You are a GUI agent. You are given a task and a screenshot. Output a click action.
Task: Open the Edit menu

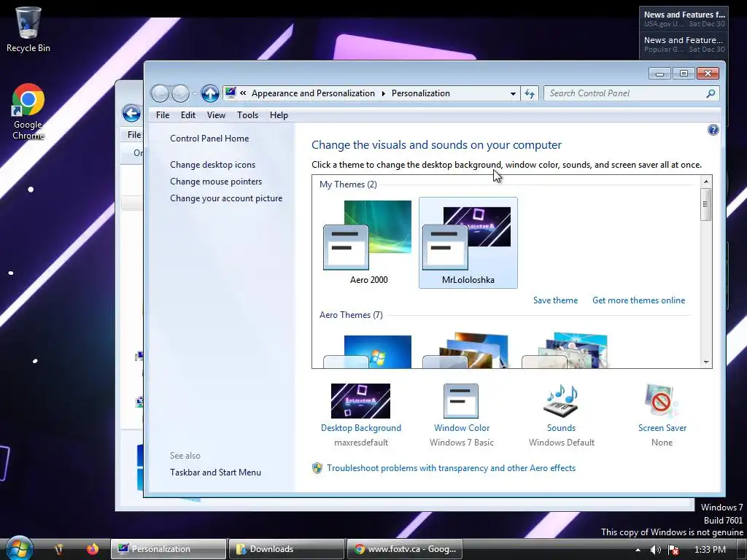(x=187, y=114)
